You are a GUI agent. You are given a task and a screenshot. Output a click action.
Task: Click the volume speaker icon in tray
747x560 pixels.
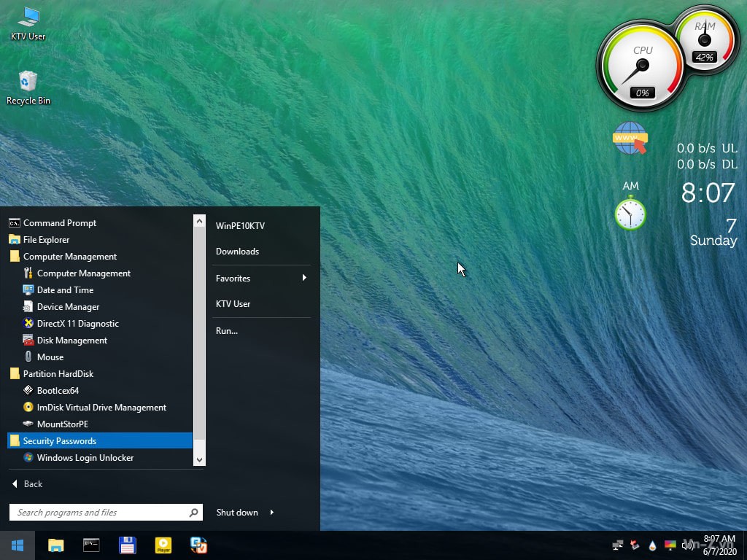tap(687, 545)
